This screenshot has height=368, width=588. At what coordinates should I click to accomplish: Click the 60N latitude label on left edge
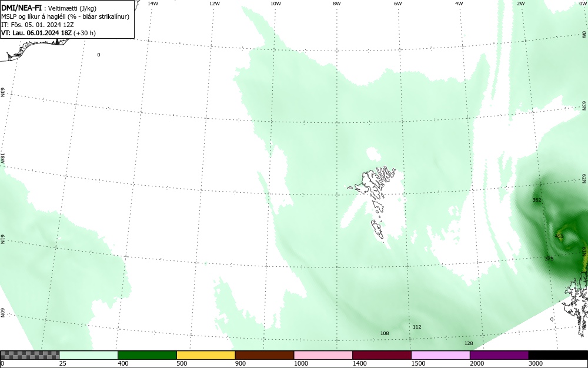coord(2,313)
